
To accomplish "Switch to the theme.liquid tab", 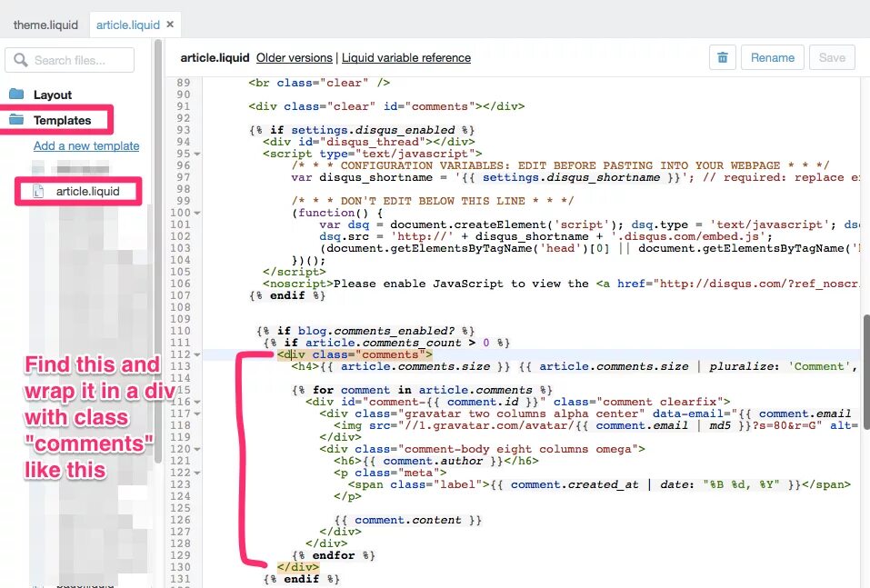I will [x=45, y=25].
